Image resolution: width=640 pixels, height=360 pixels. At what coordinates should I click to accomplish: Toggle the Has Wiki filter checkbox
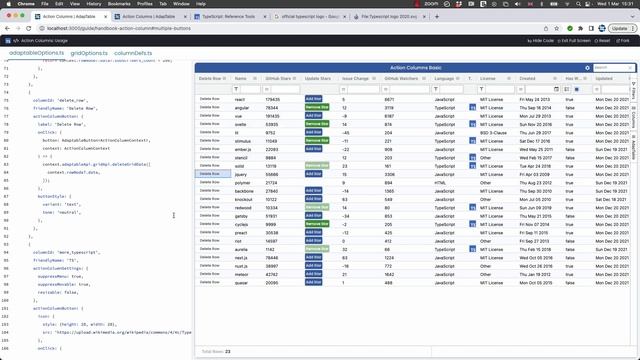click(x=577, y=89)
